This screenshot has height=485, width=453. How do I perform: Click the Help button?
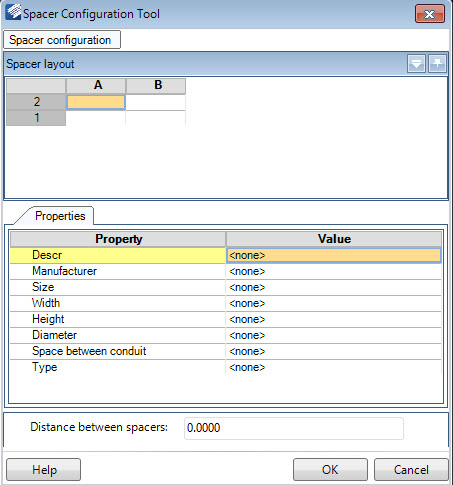[44, 470]
